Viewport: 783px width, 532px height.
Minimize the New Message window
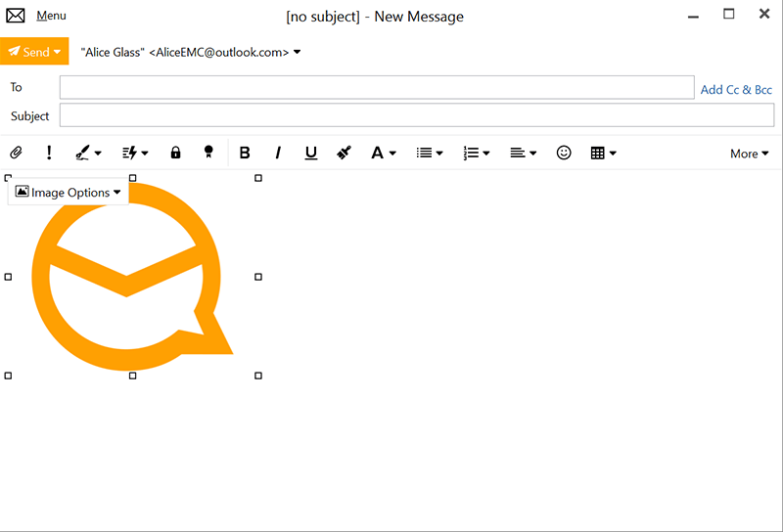(693, 17)
